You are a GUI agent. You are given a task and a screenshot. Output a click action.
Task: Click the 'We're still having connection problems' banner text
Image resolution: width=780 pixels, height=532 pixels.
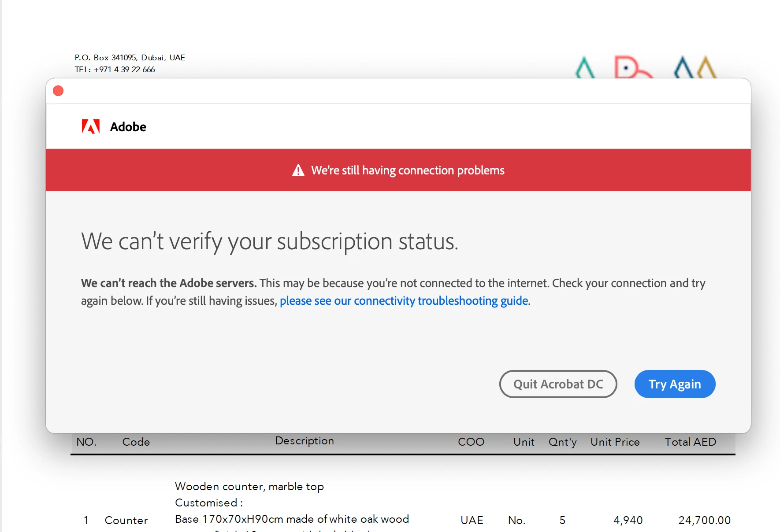[408, 170]
